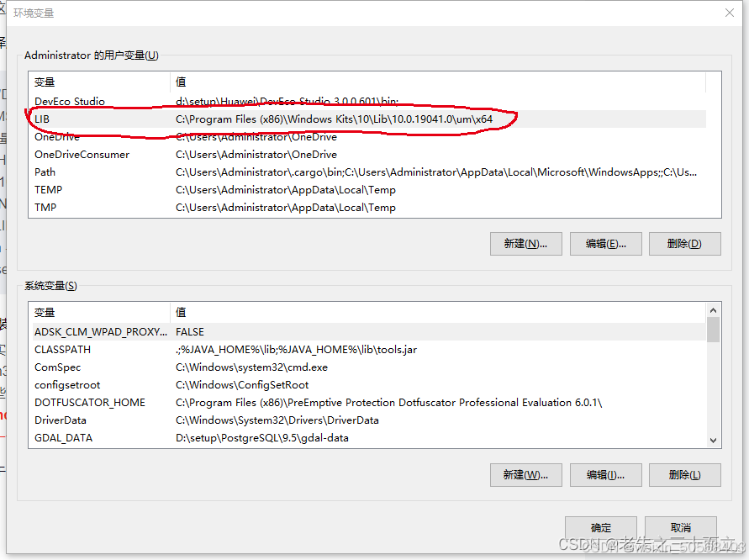Select the ComSpec system variable
Image resolution: width=749 pixels, height=560 pixels.
[x=101, y=367]
